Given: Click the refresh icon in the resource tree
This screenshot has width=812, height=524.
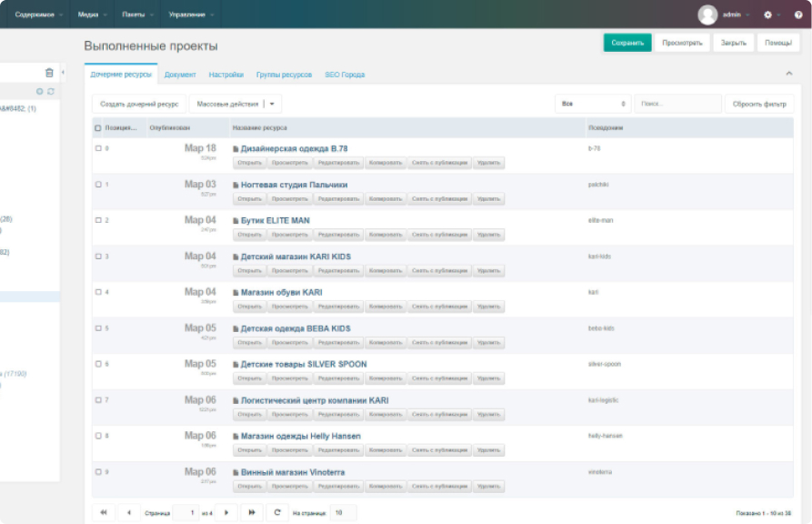Looking at the screenshot, I should 51,92.
